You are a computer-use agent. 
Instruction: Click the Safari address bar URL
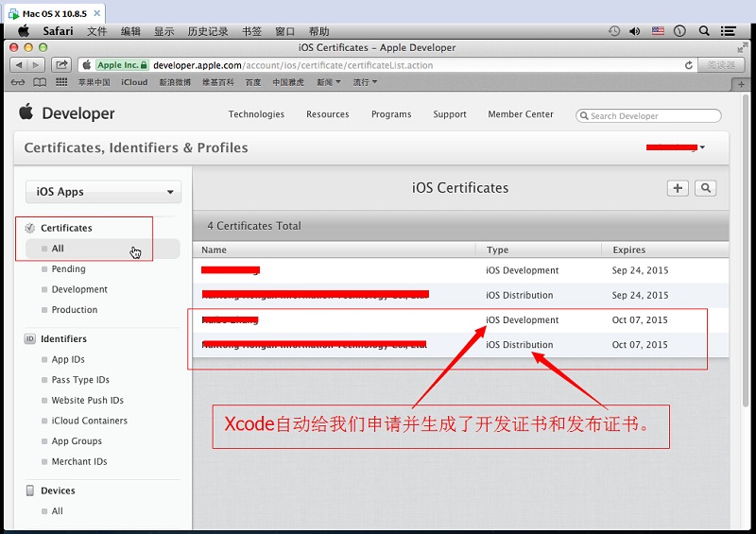(x=293, y=65)
